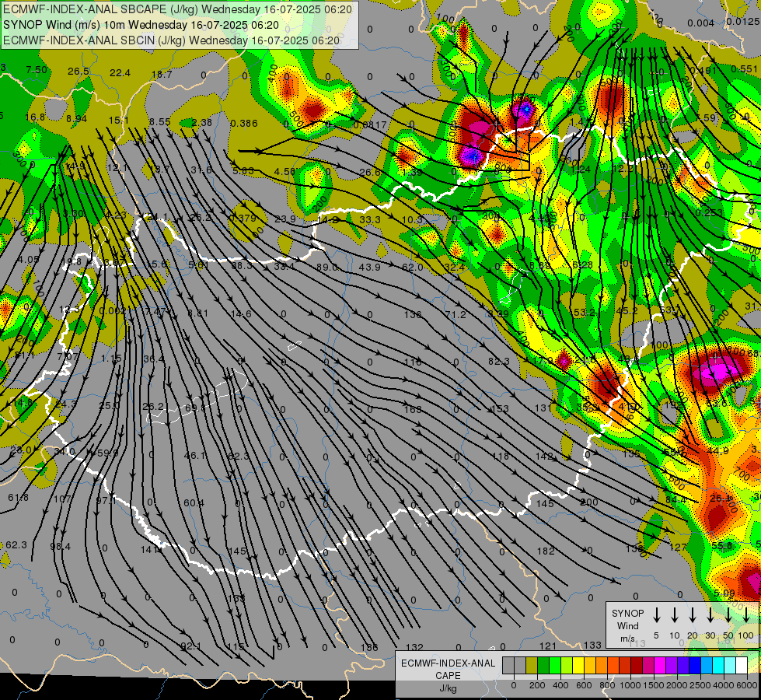Click the 153 value on the map
Viewport: 761px width, 700px height.
pos(500,409)
